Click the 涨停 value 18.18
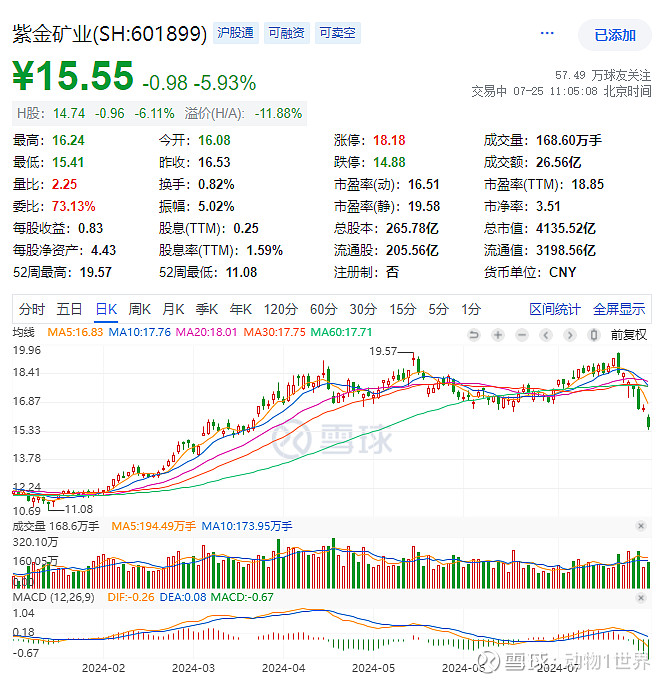This screenshot has height=682, width=670. 389,140
